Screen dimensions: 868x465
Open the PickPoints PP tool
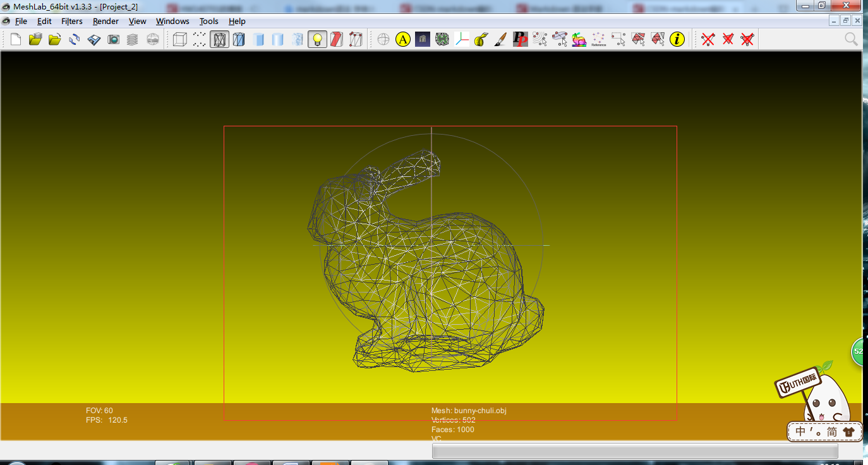click(520, 40)
